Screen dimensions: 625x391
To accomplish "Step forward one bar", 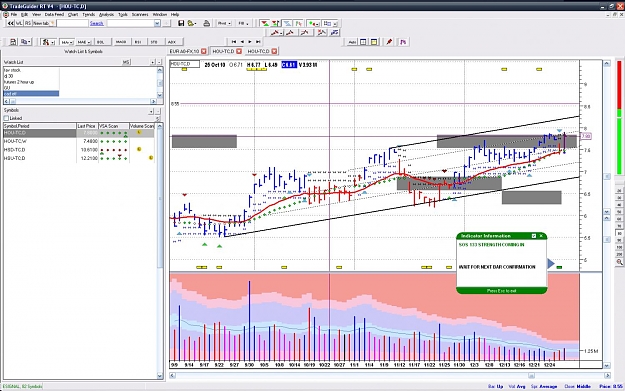I will point(250,41).
